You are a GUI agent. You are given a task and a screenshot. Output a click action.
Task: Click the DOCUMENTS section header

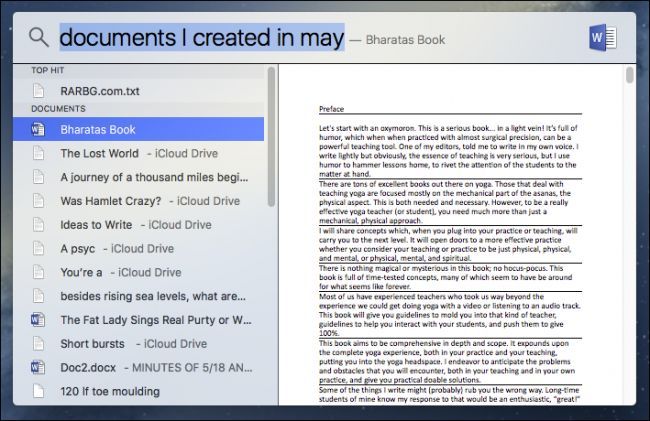(58, 109)
